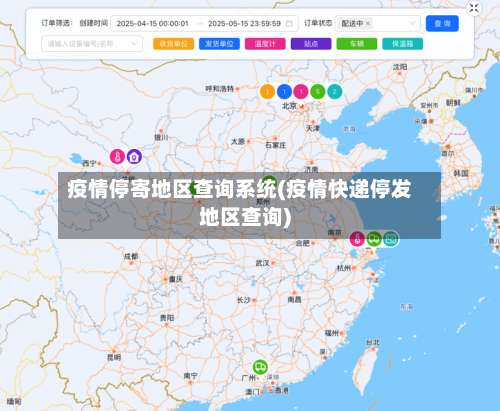The image size is (500, 411).
Task: Toggle the 保温箱 teal filter
Action: (403, 44)
